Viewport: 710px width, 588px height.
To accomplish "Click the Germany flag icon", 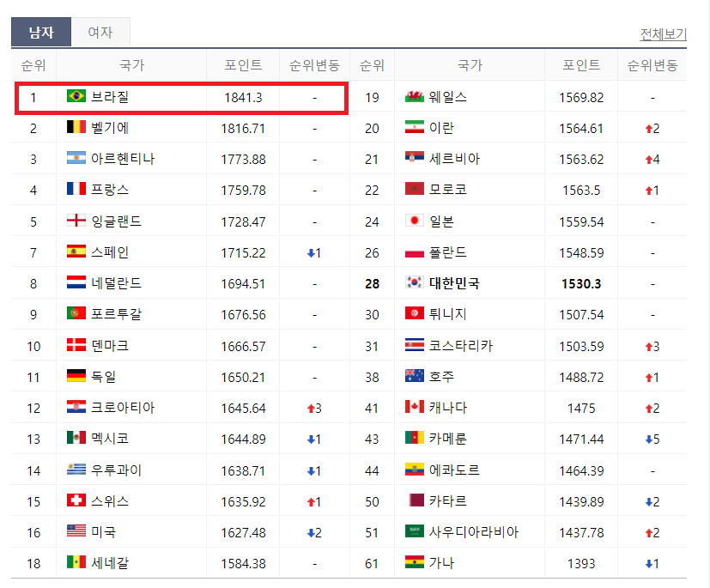I will click(76, 375).
